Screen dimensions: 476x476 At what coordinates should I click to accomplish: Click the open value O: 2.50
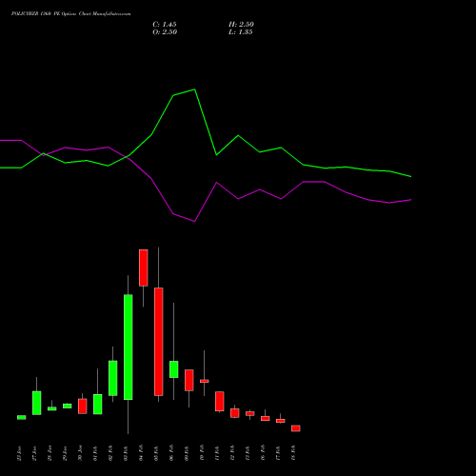pyautogui.click(x=165, y=32)
